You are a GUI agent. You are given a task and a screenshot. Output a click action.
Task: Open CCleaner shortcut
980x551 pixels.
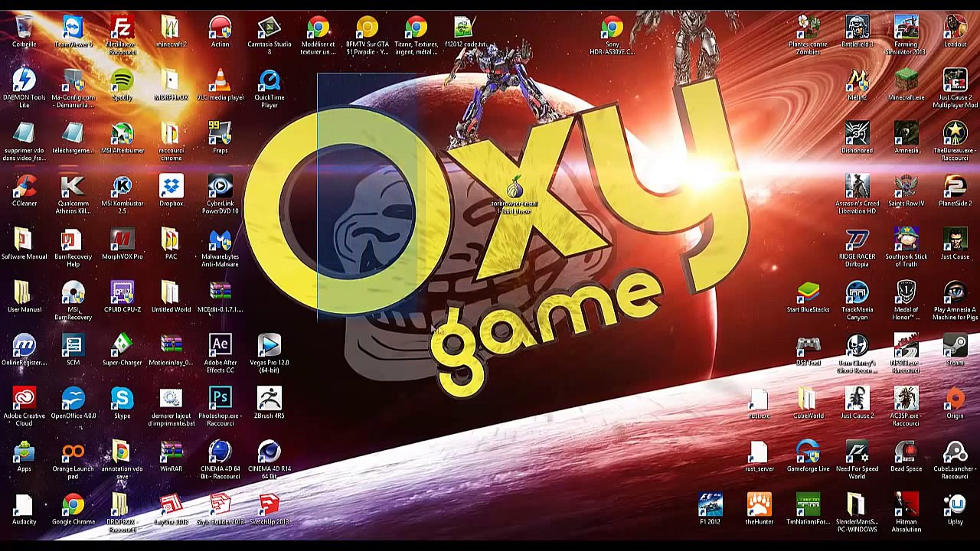click(24, 187)
